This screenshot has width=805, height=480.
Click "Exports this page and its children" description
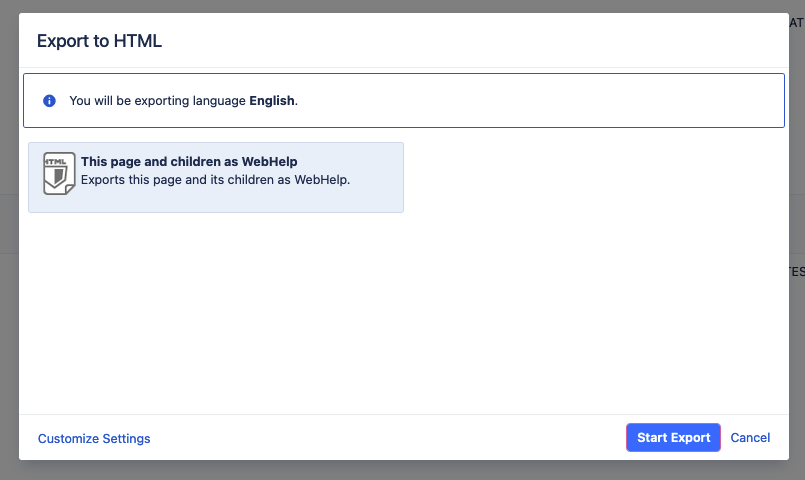tap(215, 181)
